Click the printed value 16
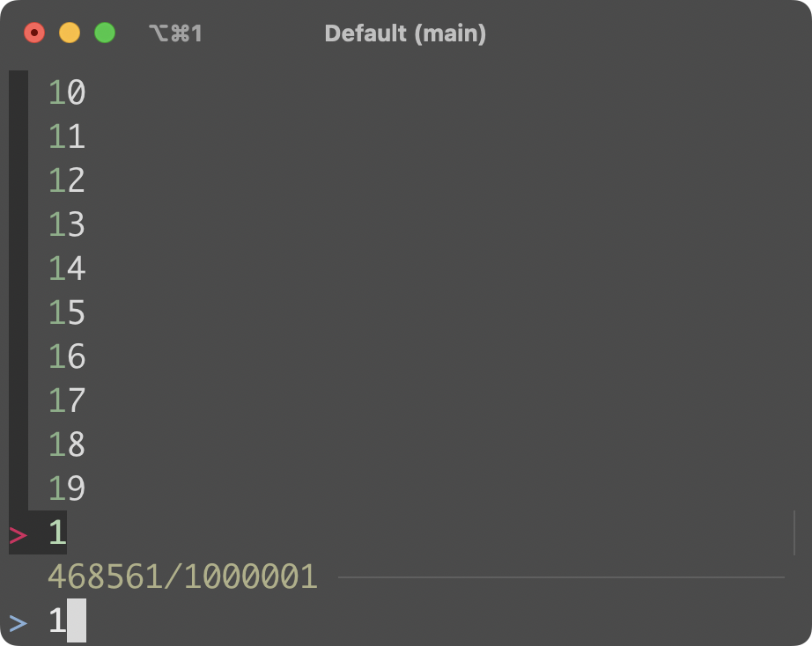812x646 pixels. 66,356
